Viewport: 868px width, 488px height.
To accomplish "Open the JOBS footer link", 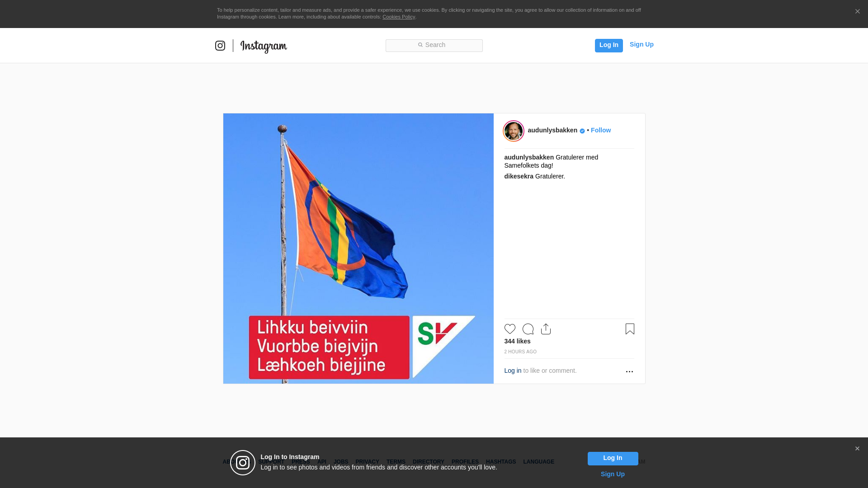I will pyautogui.click(x=341, y=462).
